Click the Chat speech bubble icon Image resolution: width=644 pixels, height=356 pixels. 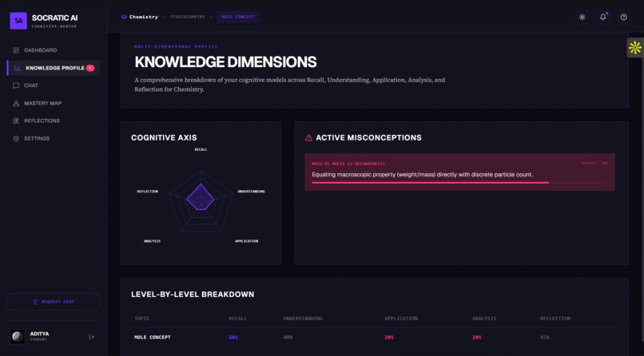(16, 85)
